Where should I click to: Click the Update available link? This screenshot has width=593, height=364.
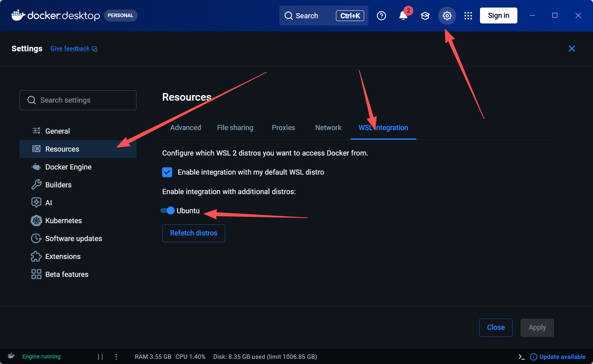pos(562,357)
